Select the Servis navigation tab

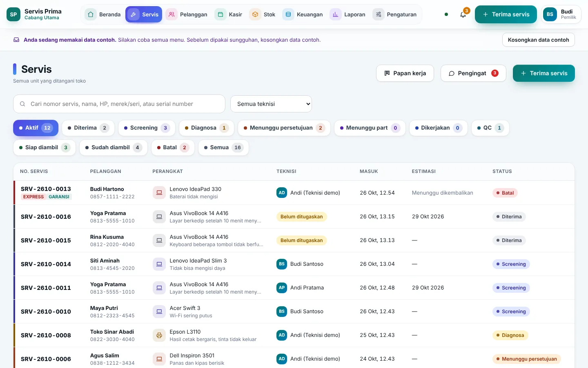pyautogui.click(x=144, y=14)
